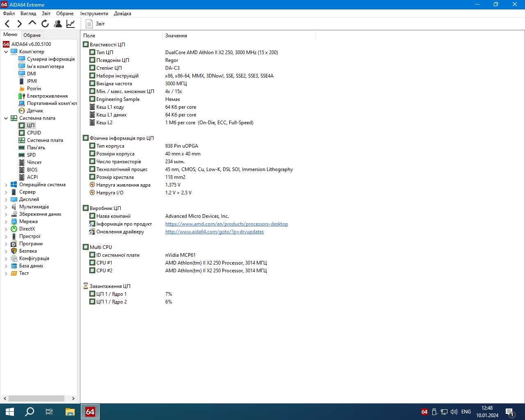525x420 pixels.
Task: Select the CPUID tree item
Action: pos(34,133)
